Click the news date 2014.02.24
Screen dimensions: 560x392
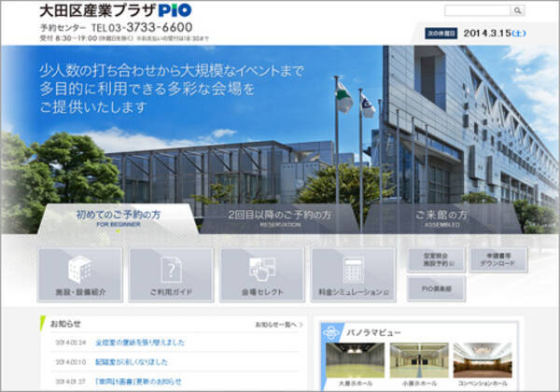point(71,343)
